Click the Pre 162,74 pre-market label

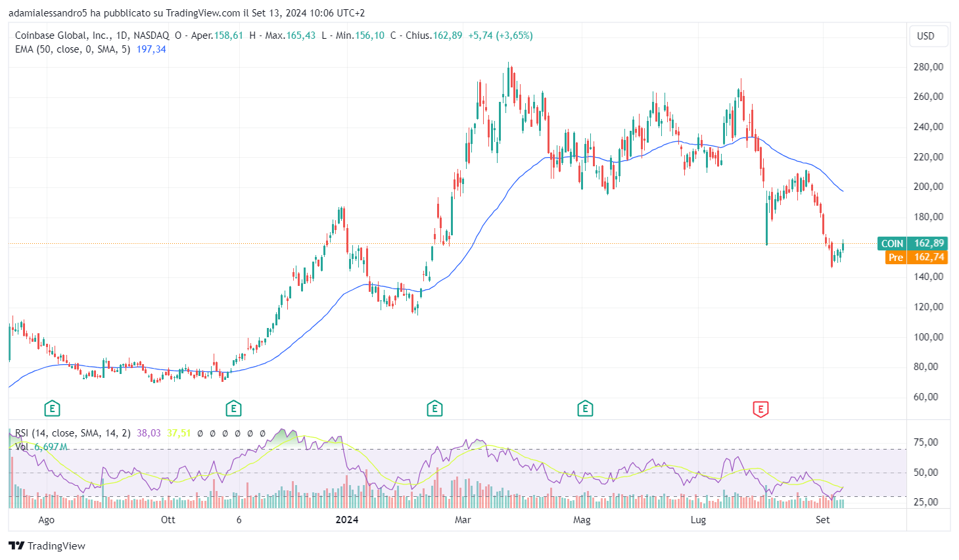(916, 257)
